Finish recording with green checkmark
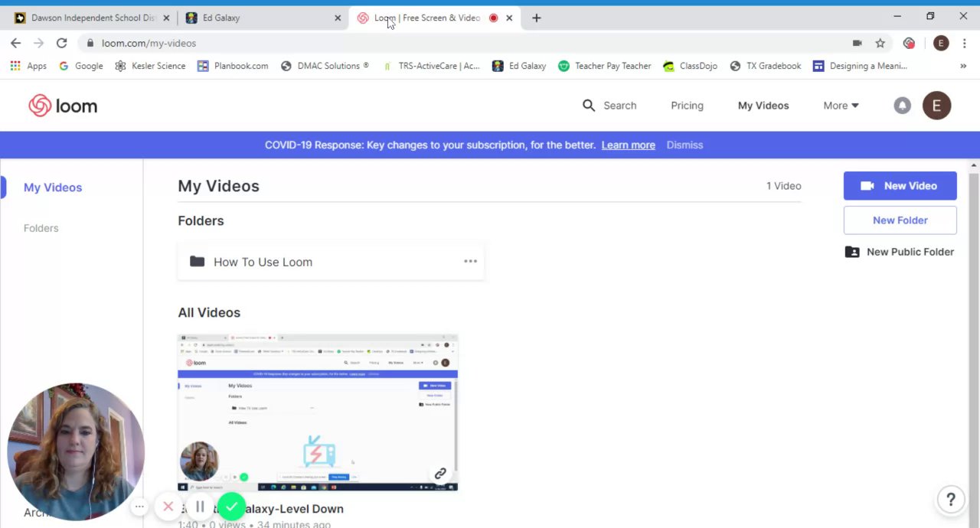980x528 pixels. coord(231,507)
